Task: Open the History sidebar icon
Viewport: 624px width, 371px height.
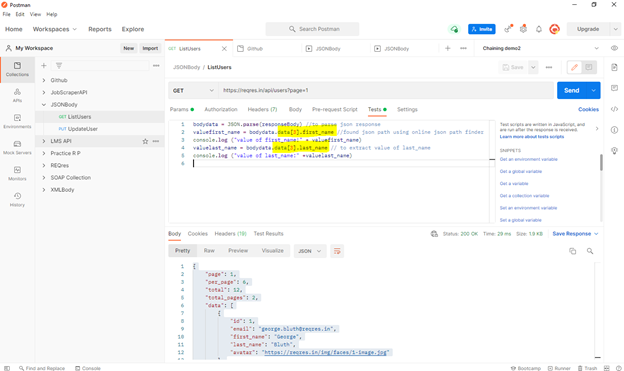Action: [x=17, y=199]
